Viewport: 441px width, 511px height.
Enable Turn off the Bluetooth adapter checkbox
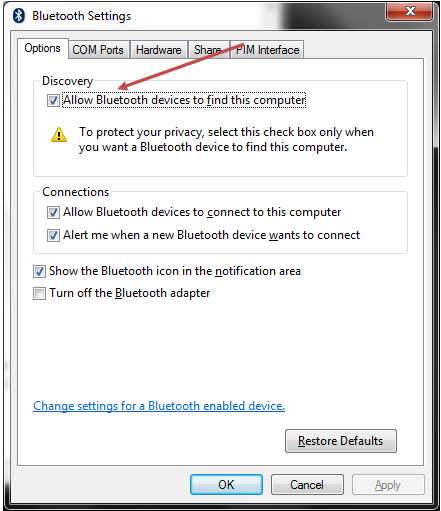(39, 294)
